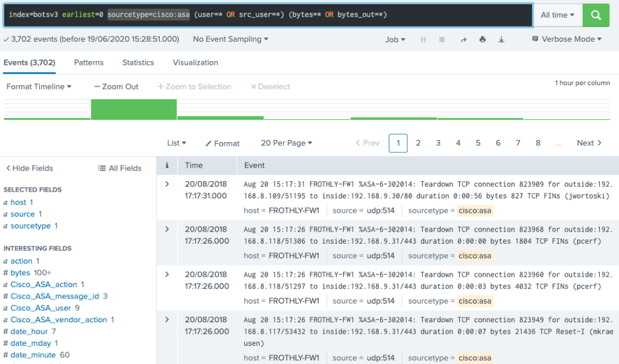The width and height of the screenshot is (619, 364).
Task: Switch to the Statistics tab
Action: [x=138, y=62]
